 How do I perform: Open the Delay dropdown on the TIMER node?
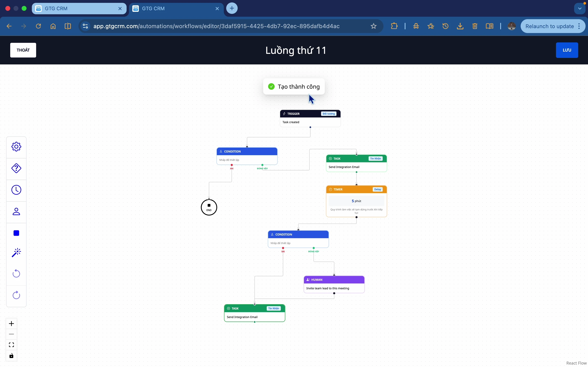[377, 189]
